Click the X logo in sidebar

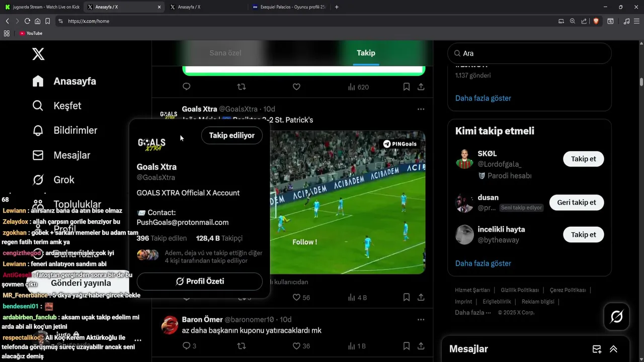[38, 54]
